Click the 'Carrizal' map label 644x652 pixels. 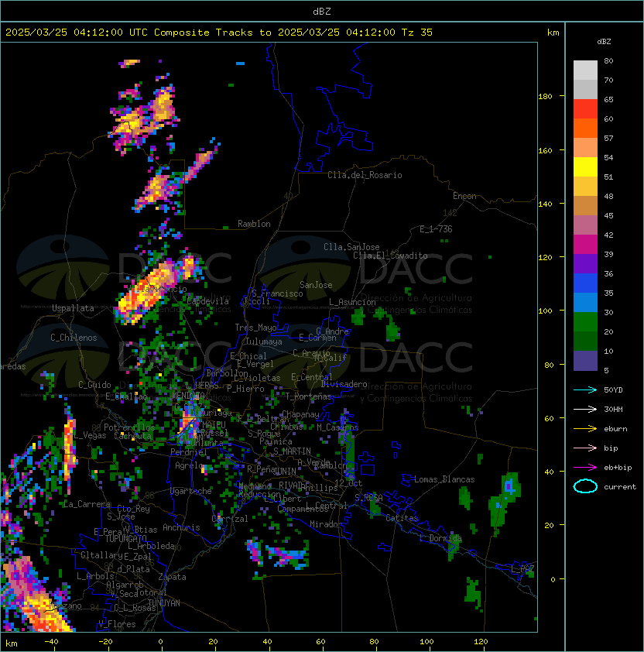[230, 519]
